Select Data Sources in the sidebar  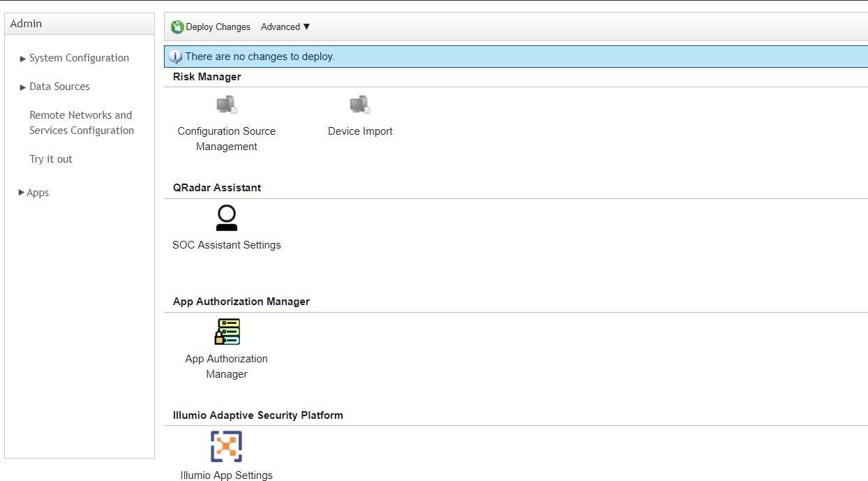[x=59, y=87]
